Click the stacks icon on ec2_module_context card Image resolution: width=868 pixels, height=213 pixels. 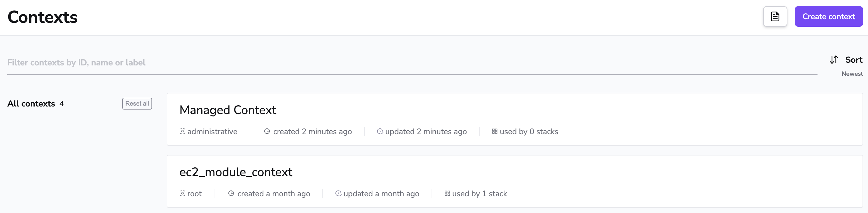pyautogui.click(x=447, y=194)
